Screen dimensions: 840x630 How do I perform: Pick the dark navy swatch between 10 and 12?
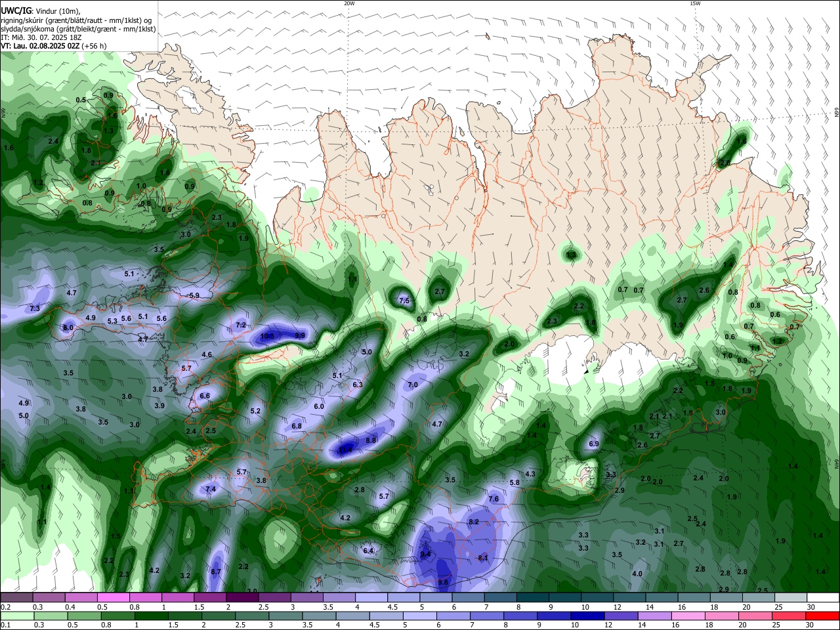point(587,616)
